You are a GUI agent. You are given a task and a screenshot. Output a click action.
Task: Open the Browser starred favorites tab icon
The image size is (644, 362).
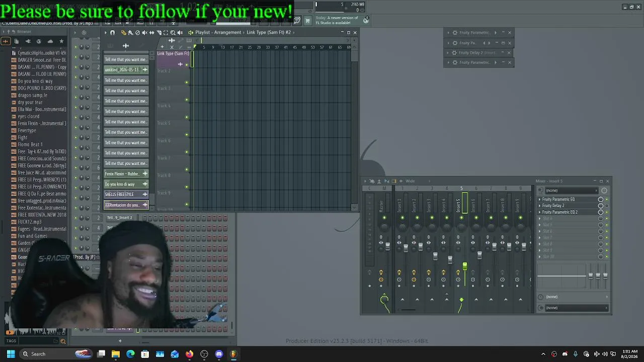(x=61, y=41)
